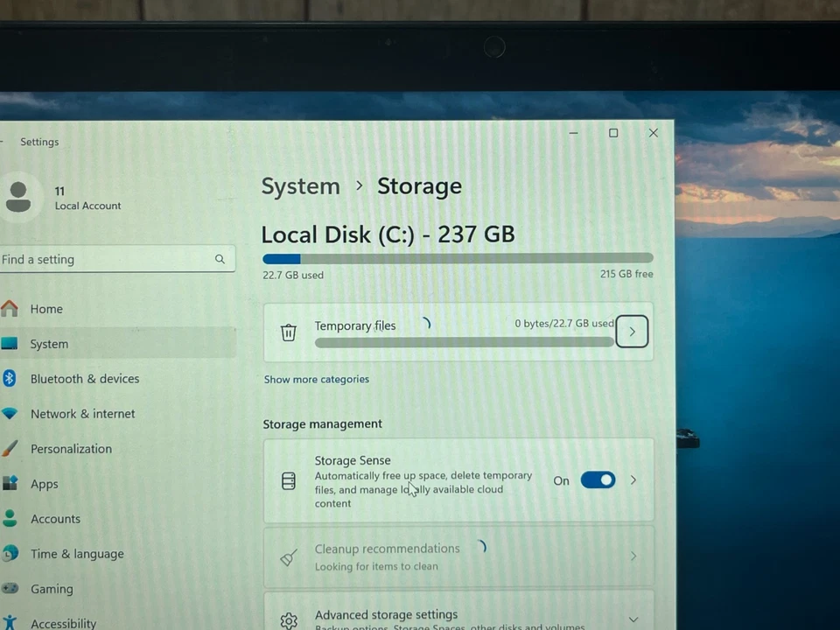Click the Gaming controller icon
The image size is (840, 630).
pyautogui.click(x=10, y=588)
